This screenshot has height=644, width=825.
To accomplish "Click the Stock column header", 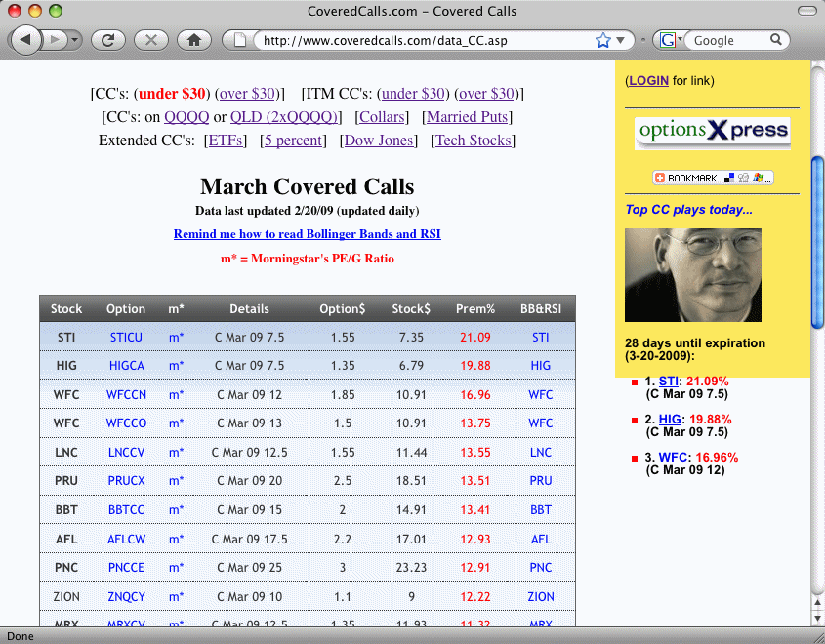I will point(66,309).
